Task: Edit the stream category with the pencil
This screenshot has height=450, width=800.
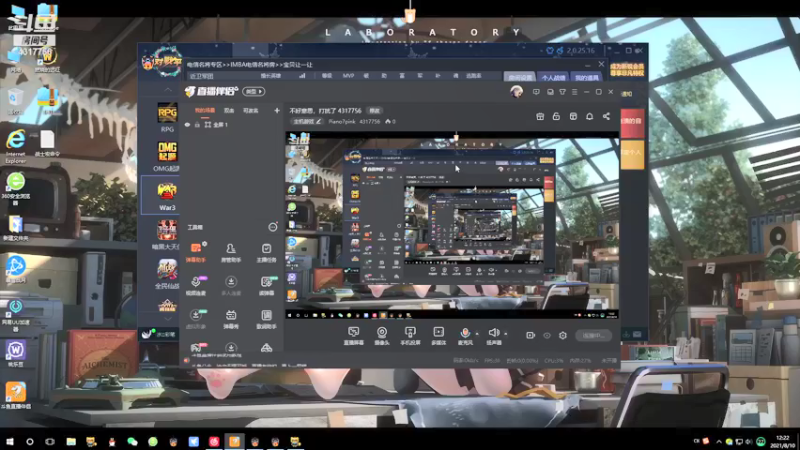Action: point(319,121)
